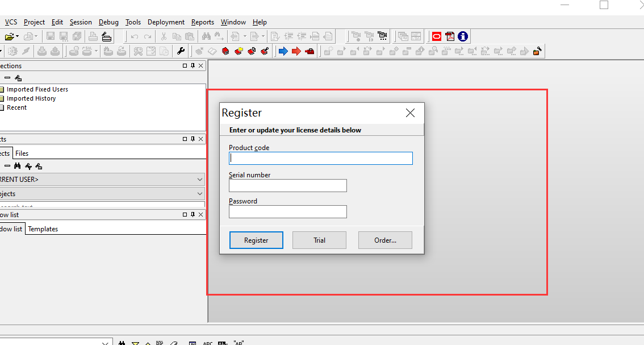The image size is (644, 345).
Task: Pin the Connections panel
Action: 193,66
